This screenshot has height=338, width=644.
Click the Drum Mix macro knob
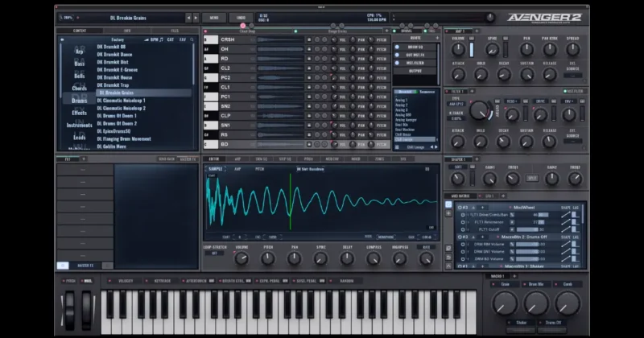tap(536, 303)
